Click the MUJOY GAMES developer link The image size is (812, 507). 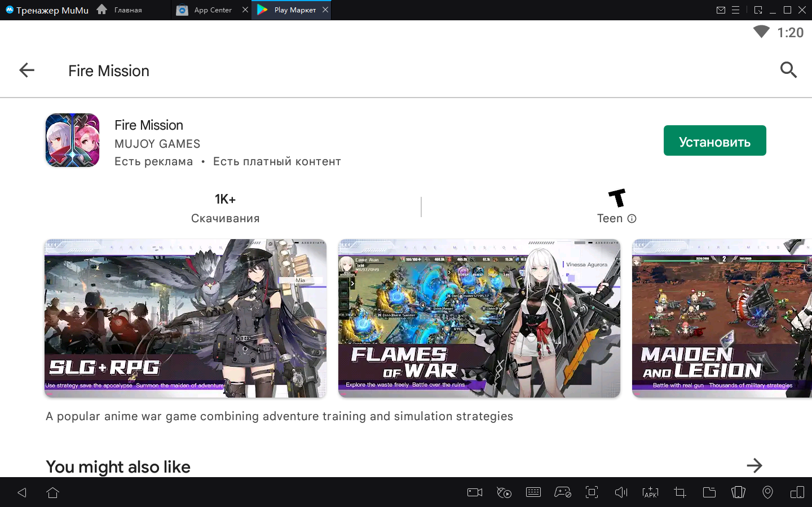click(157, 144)
